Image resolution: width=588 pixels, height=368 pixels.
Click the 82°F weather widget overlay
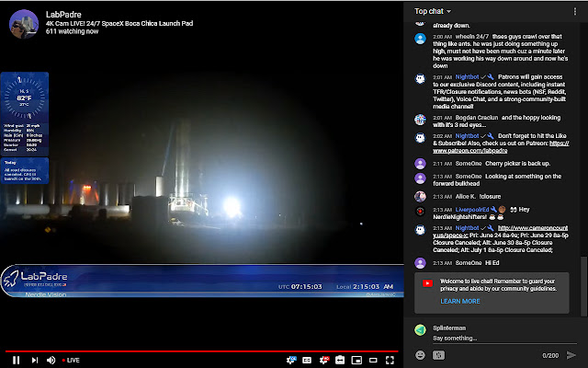coord(25,114)
